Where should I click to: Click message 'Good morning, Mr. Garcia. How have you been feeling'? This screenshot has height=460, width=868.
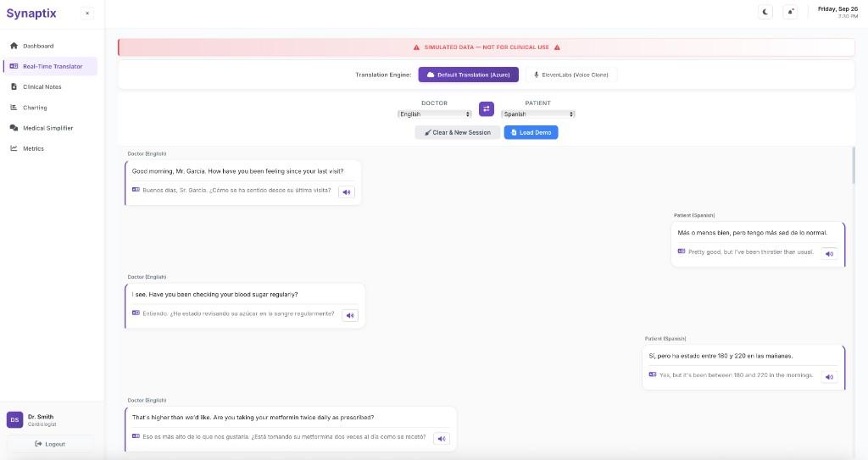point(237,172)
